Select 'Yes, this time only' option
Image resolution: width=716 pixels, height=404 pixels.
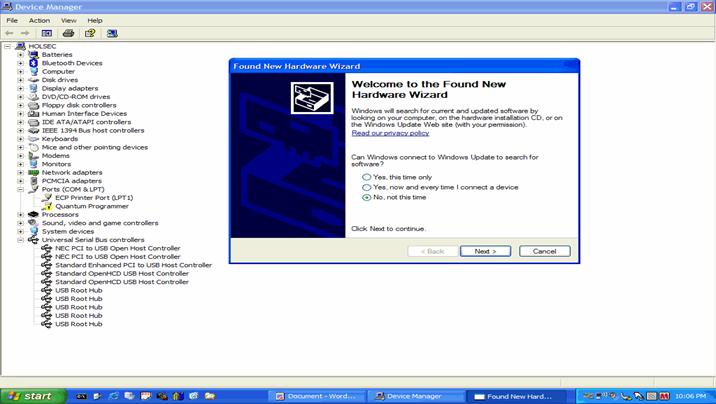[397, 177]
